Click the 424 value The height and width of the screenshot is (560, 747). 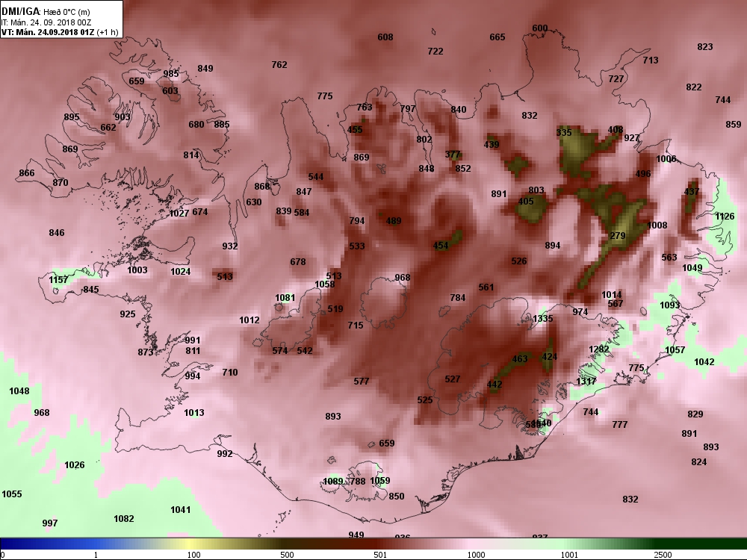tap(550, 356)
